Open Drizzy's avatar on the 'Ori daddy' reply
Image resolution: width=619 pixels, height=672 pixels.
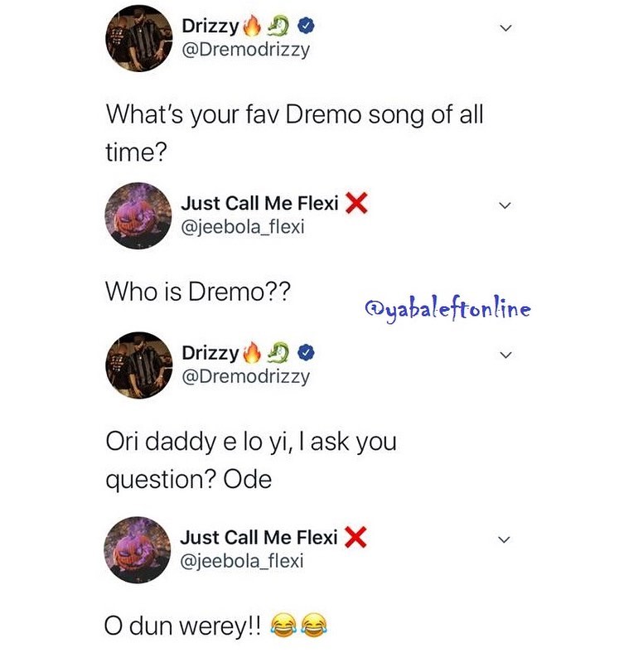136,365
